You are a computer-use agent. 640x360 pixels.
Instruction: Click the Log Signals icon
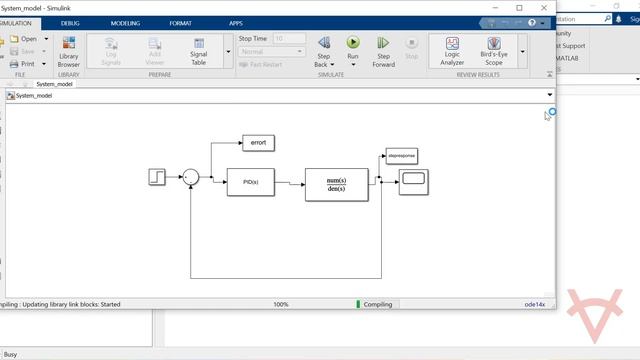(111, 44)
